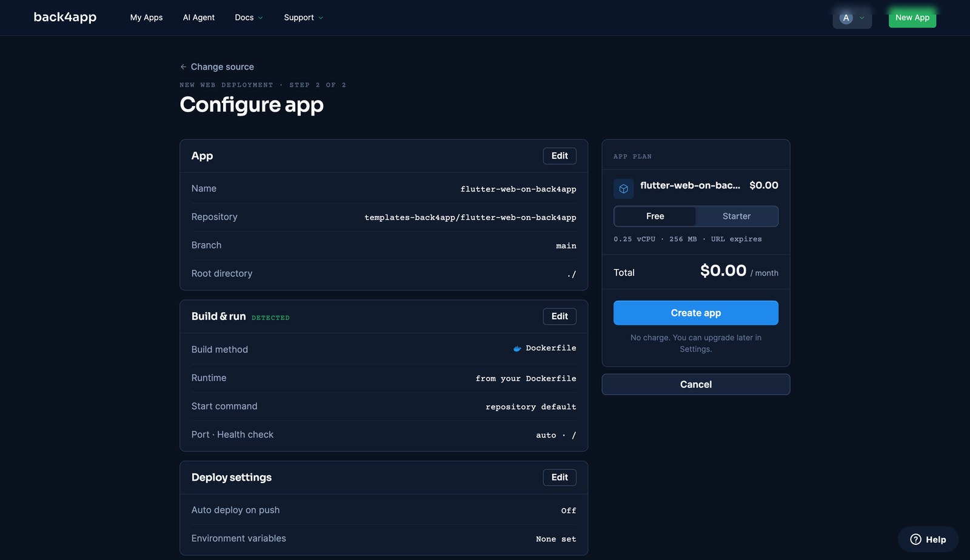This screenshot has width=970, height=560.
Task: Click the back4app logo
Action: [65, 17]
